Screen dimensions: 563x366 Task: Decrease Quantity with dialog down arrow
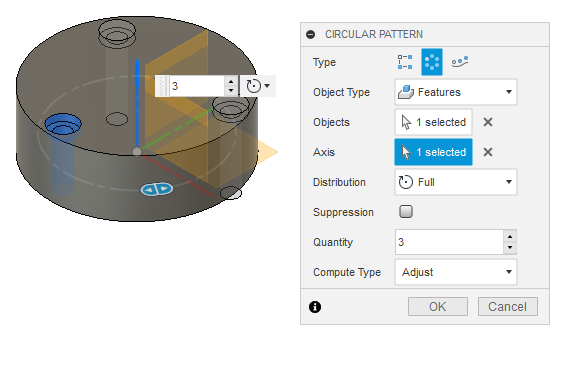click(x=510, y=248)
